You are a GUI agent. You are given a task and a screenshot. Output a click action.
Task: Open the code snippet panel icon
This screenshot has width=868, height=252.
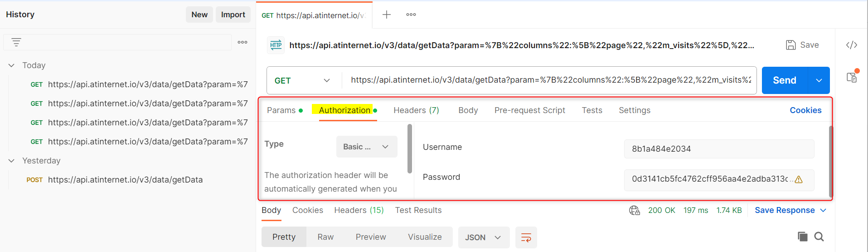point(851,45)
